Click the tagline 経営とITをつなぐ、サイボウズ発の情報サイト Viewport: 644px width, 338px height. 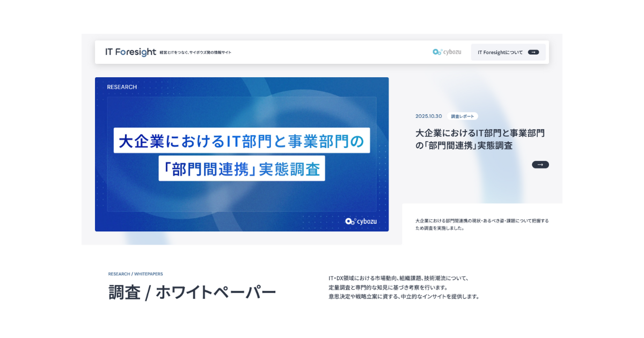click(196, 53)
